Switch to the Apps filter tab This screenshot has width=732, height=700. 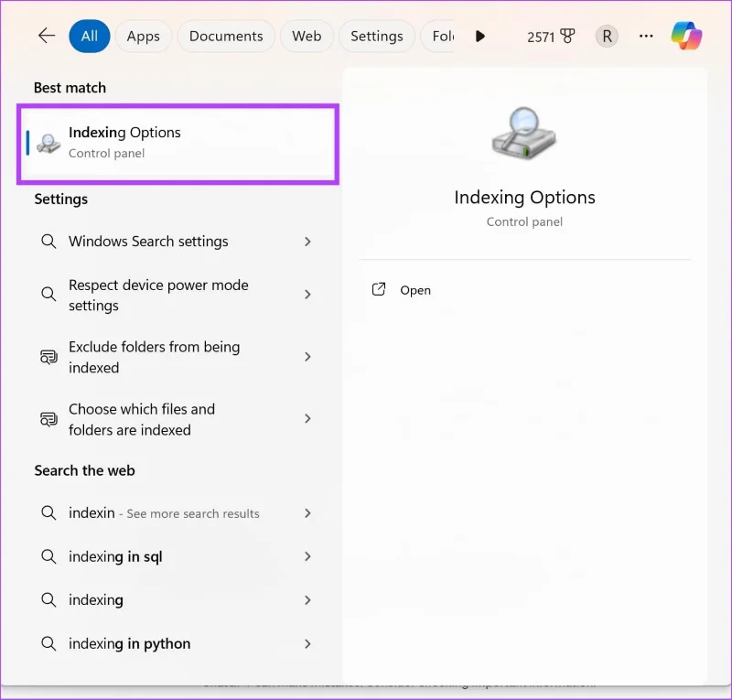(x=144, y=36)
